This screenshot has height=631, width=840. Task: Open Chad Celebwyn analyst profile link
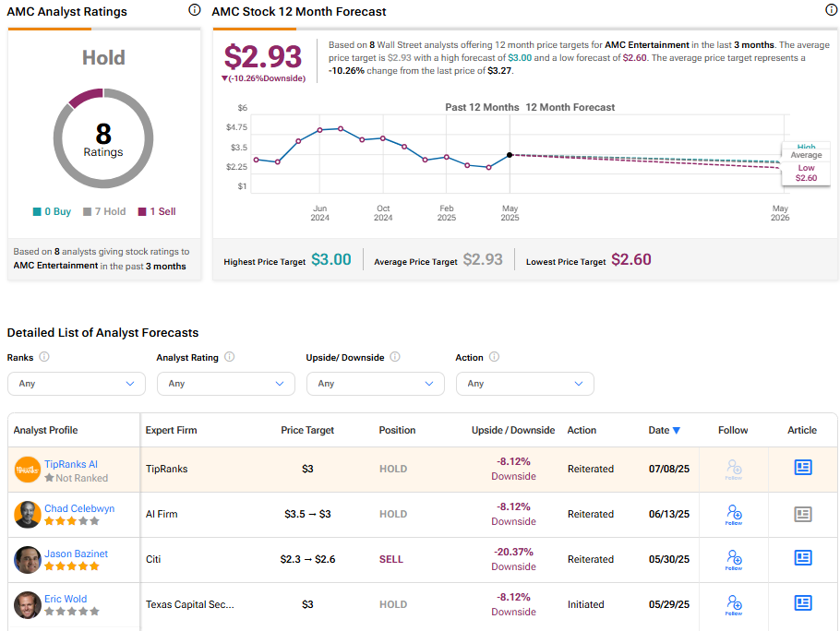(79, 508)
